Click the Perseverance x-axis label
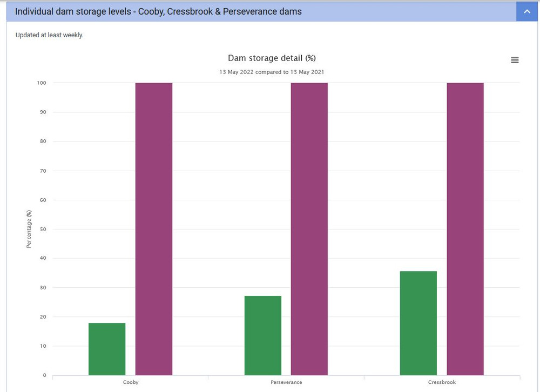540x392 pixels. [x=286, y=382]
